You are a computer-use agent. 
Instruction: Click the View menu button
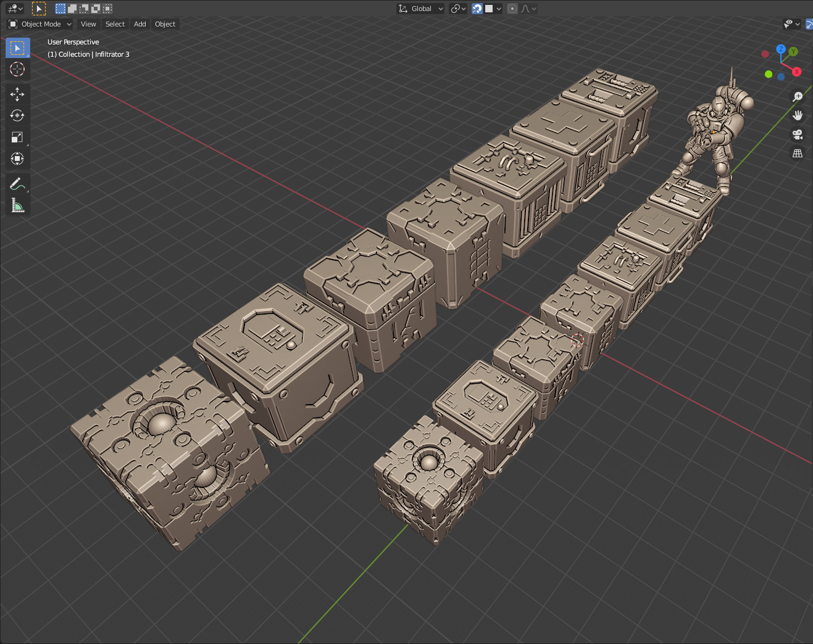[x=88, y=24]
